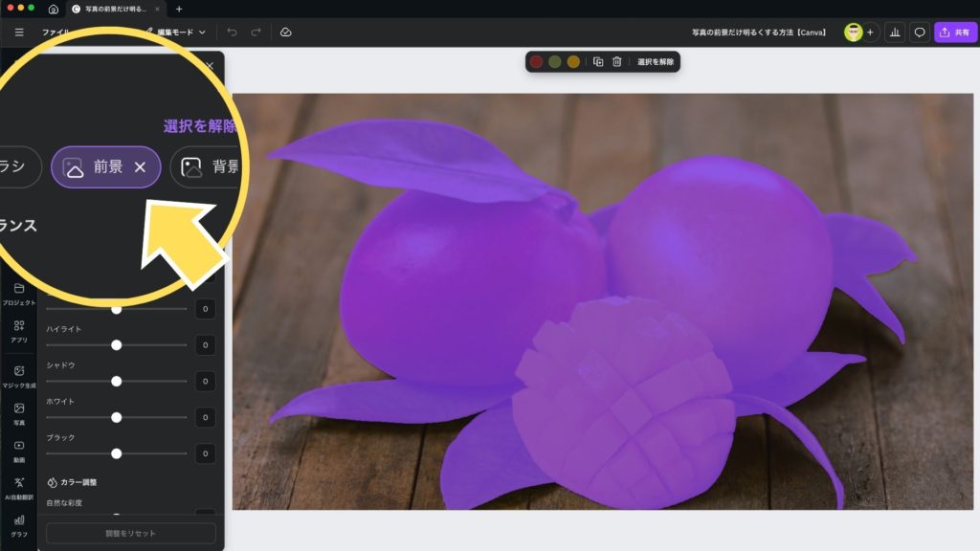
Task: Deselect the 前景 foreground chip
Action: [x=140, y=167]
